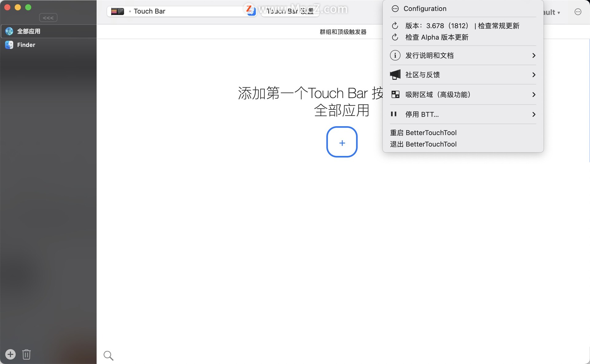This screenshot has width=590, height=364.
Task: Open the Touch Bar trigger type dropdown
Action: point(182,11)
